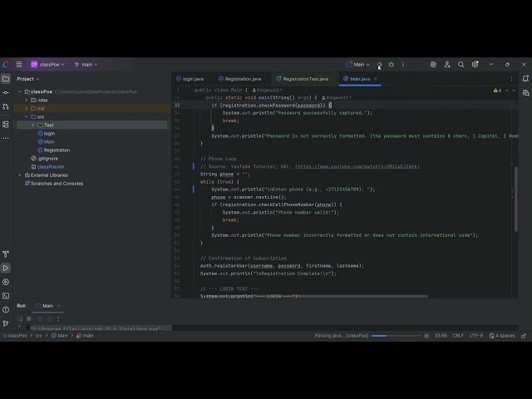
Task: Expand the Test folder
Action: (x=33, y=125)
